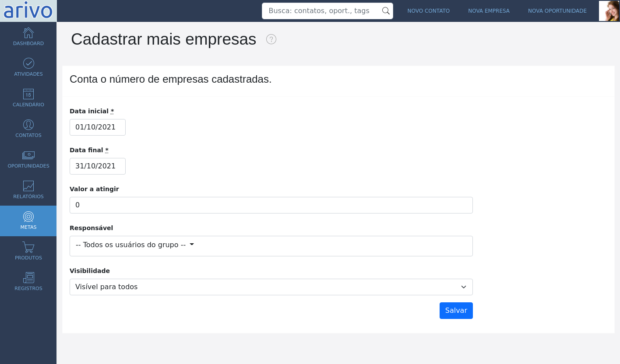Screen dimensions: 620x364
Task: Click Nova Oportunidade in top bar
Action: click(557, 11)
